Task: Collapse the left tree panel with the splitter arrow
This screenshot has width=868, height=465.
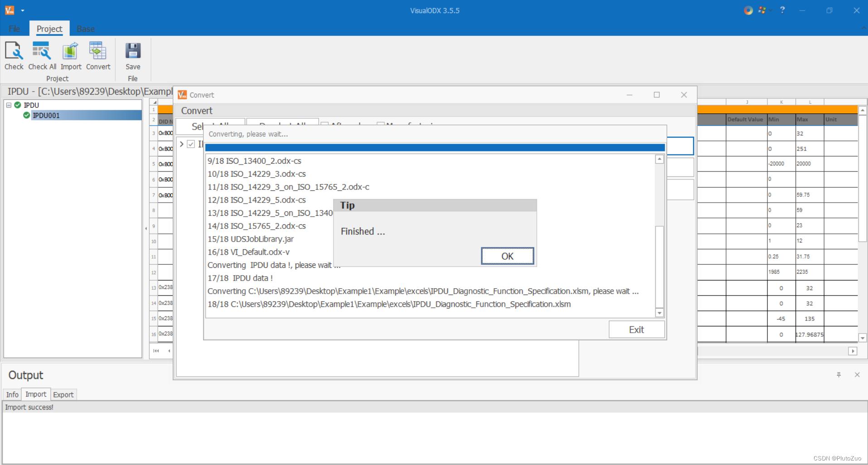Action: coord(146,228)
